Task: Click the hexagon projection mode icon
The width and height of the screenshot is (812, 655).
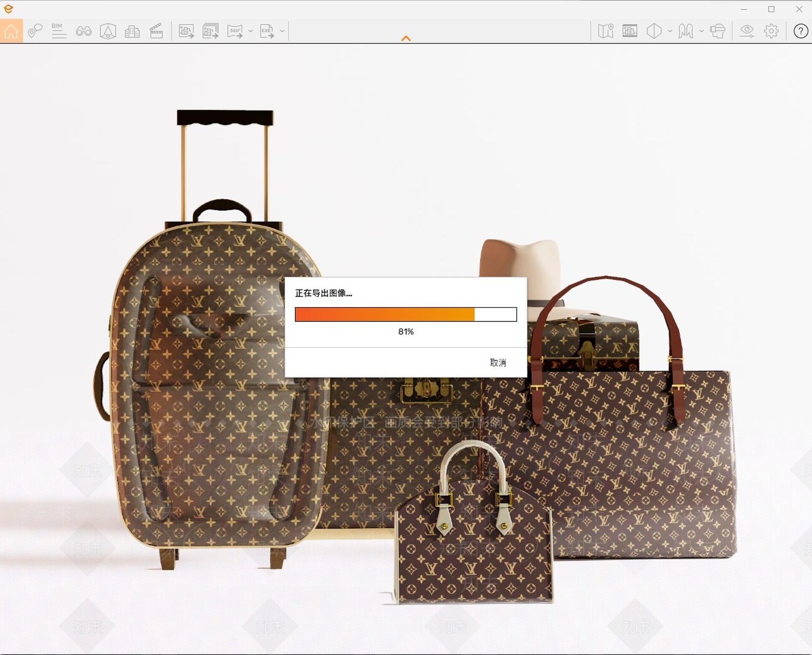Action: pos(654,31)
